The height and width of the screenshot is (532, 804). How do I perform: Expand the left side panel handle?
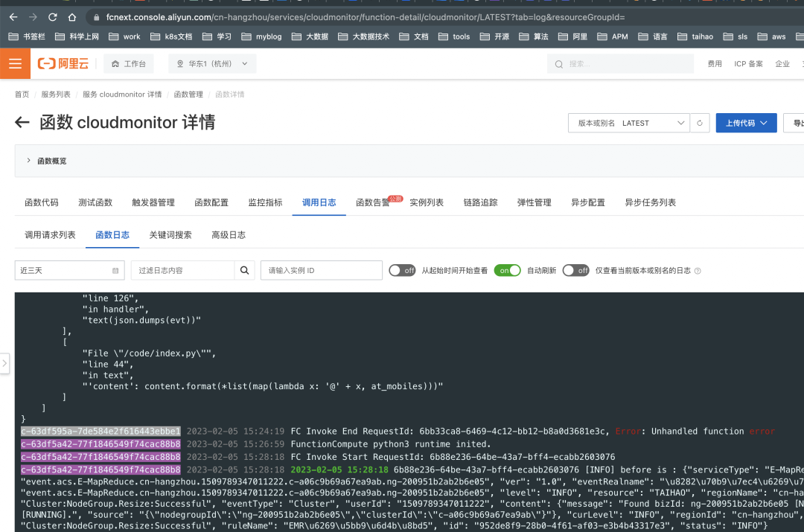click(4, 363)
